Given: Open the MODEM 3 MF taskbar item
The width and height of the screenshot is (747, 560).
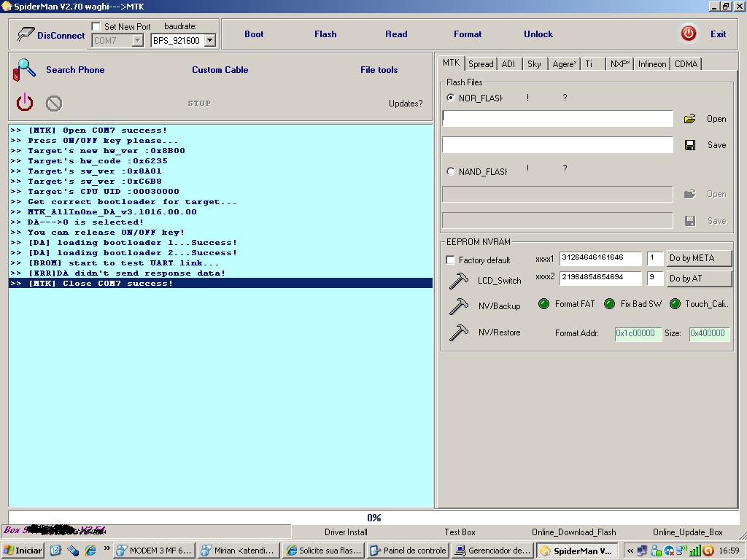Looking at the screenshot, I should click(x=155, y=551).
